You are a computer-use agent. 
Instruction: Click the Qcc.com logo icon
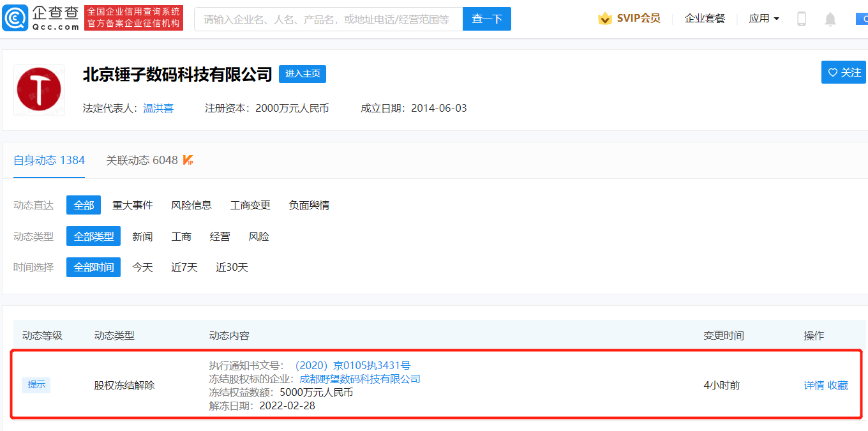15,19
